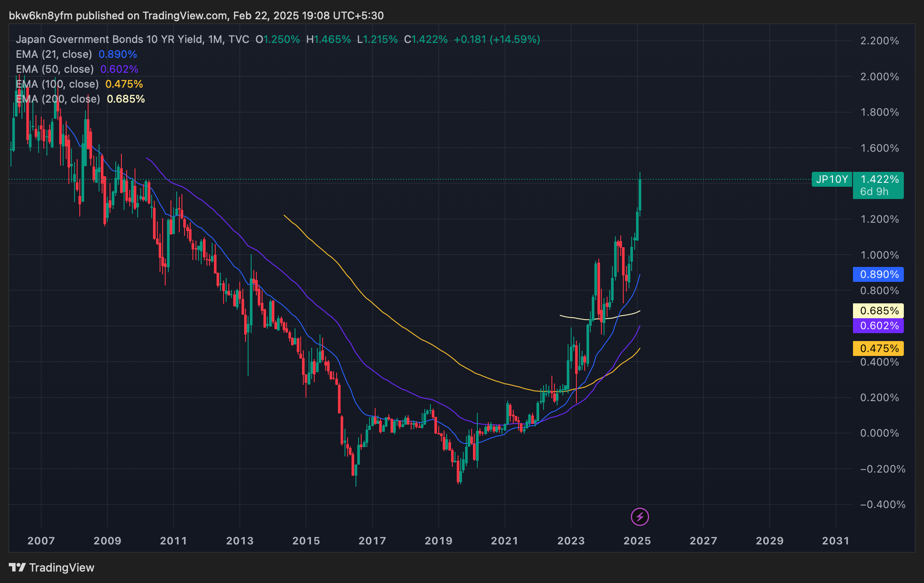The image size is (924, 583).
Task: Click the +0.181 (+14.59%) change value
Action: [x=497, y=39]
